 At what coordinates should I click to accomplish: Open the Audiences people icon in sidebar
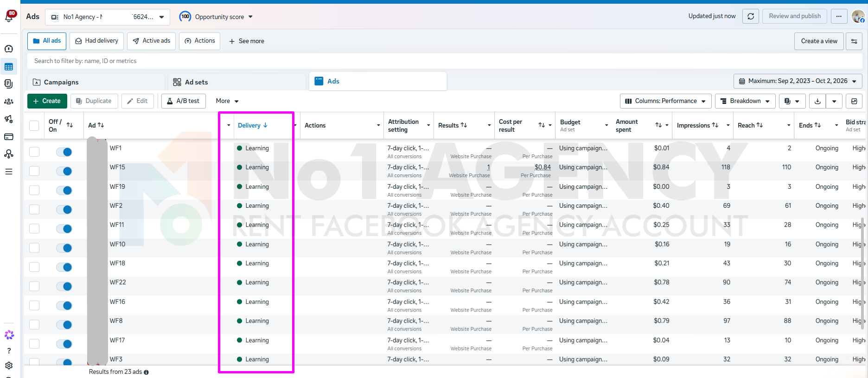9,102
